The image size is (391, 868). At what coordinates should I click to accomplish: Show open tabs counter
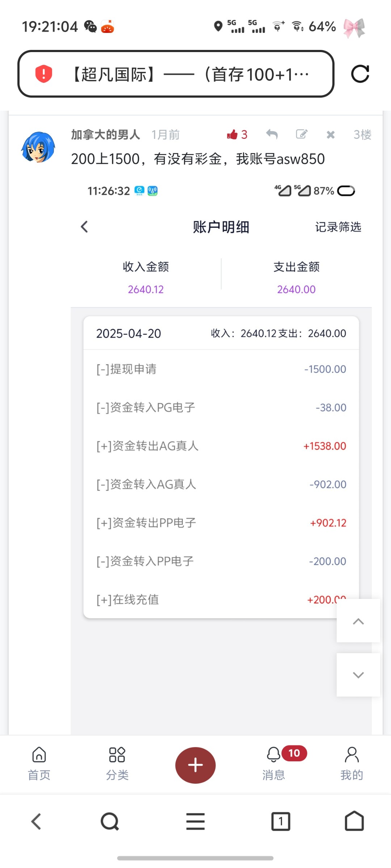(281, 821)
